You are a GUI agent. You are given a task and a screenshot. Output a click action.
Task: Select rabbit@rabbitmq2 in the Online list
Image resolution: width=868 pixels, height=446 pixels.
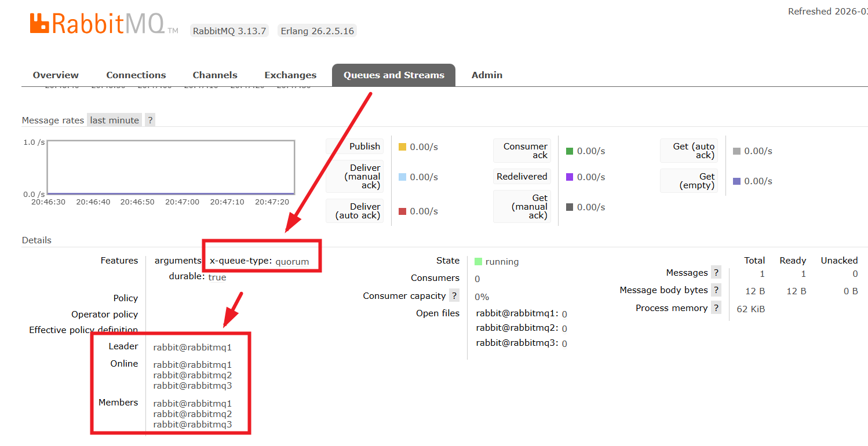pos(192,375)
